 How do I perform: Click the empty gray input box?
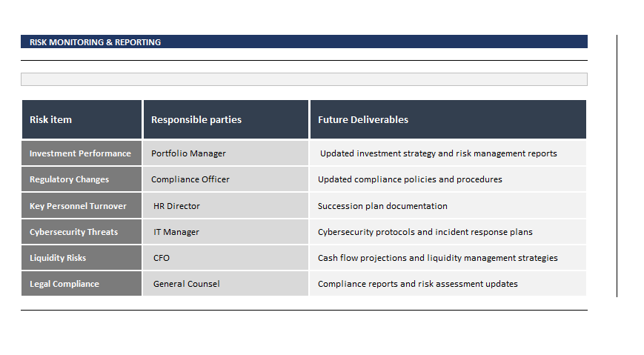(x=304, y=79)
